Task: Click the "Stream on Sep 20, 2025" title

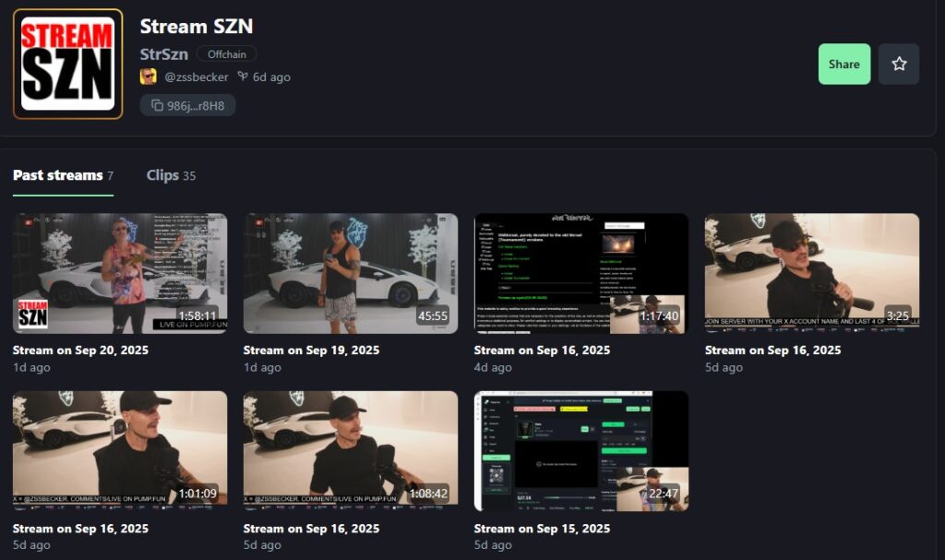Action: click(80, 351)
